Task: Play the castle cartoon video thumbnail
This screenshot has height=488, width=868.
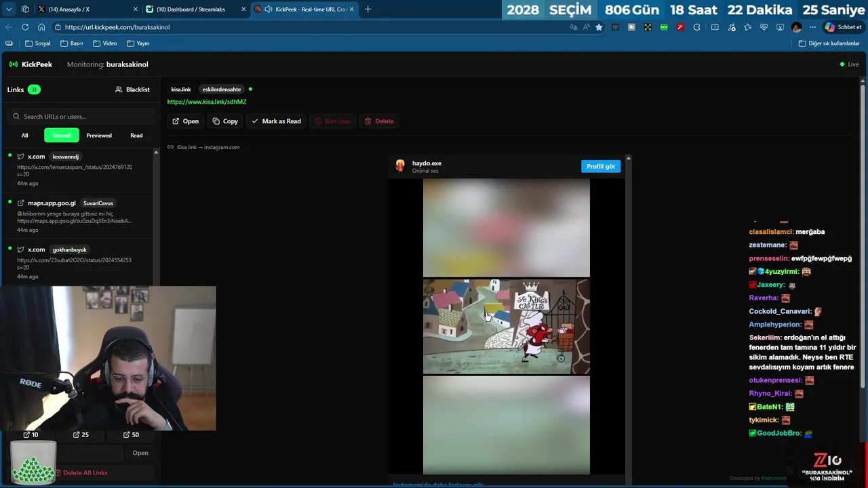Action: coord(507,327)
